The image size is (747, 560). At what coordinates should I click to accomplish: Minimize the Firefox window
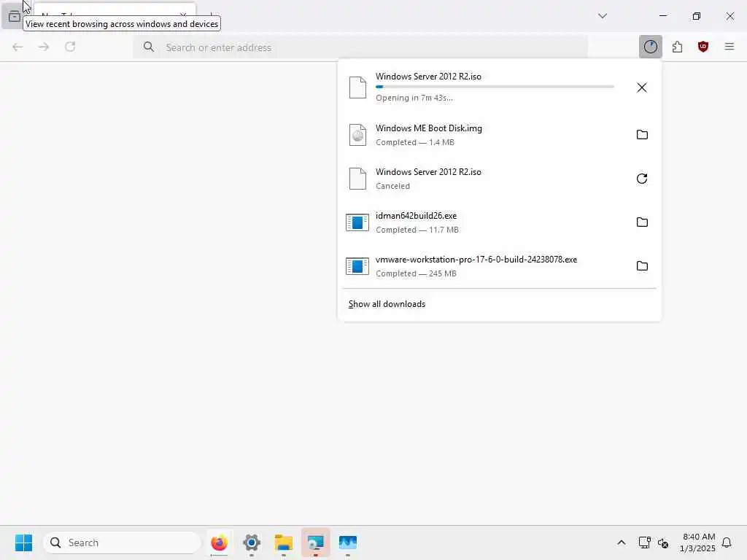pyautogui.click(x=662, y=16)
